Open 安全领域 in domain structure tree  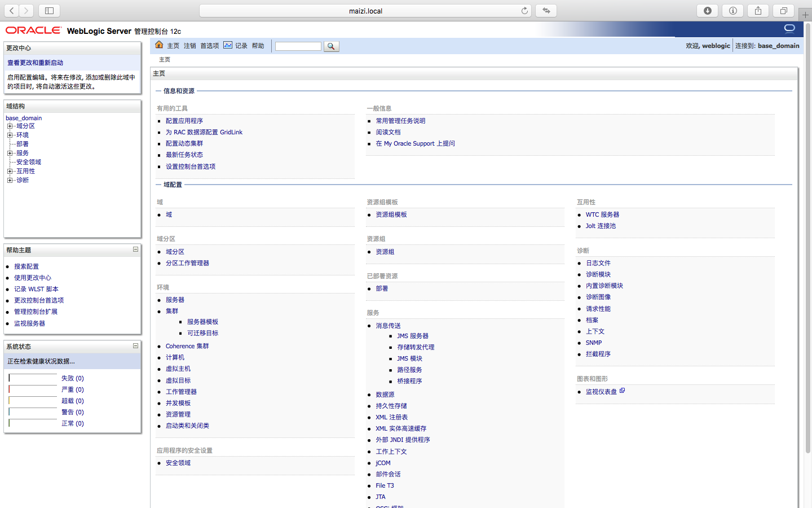point(29,163)
